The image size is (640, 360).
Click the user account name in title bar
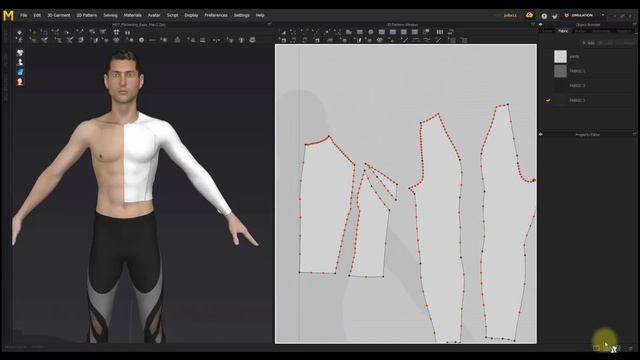click(x=510, y=16)
